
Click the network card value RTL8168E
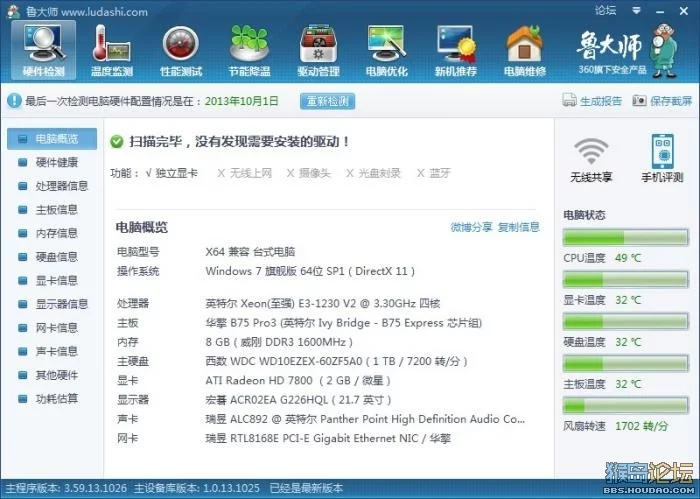point(328,438)
